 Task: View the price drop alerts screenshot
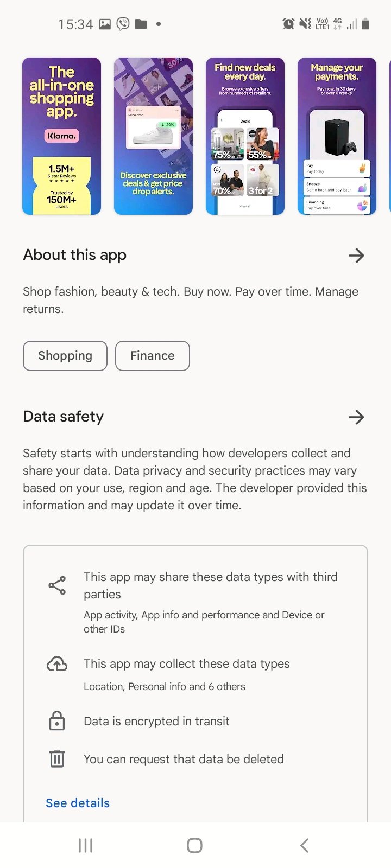coord(153,136)
